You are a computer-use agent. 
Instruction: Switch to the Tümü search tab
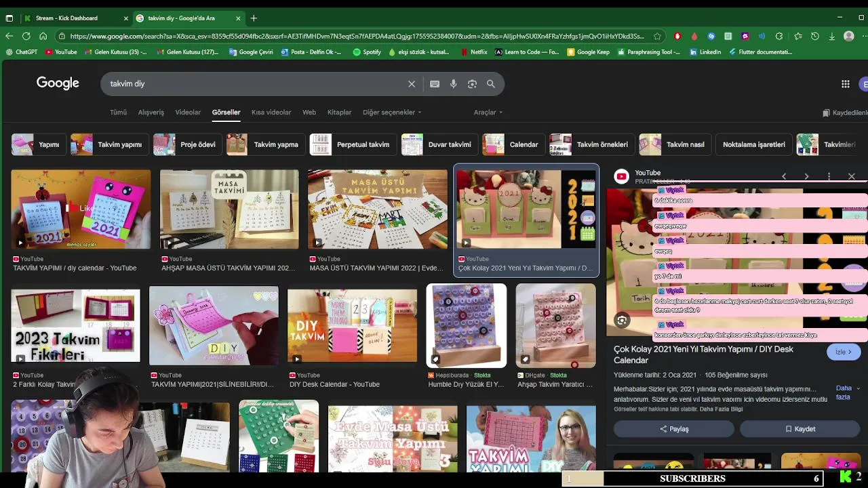(118, 113)
